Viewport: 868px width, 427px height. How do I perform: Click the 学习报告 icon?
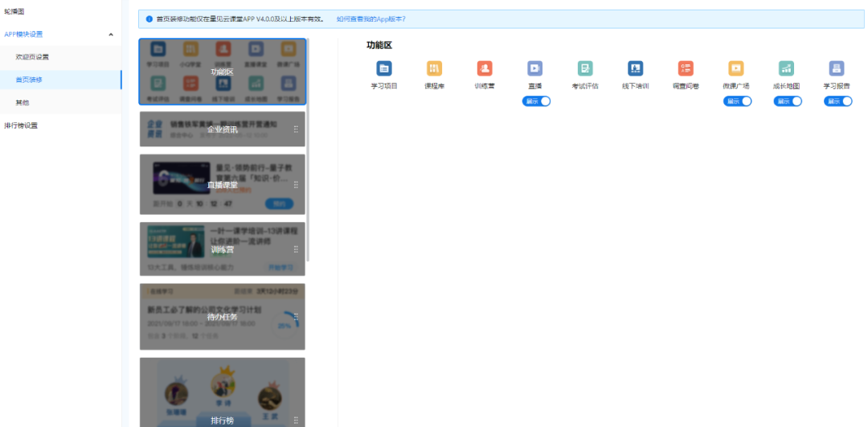[837, 69]
